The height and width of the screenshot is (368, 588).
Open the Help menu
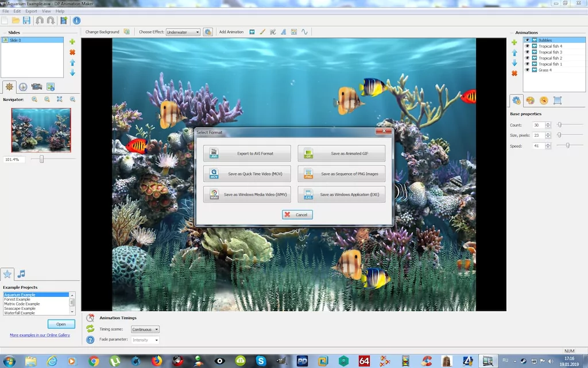point(60,10)
